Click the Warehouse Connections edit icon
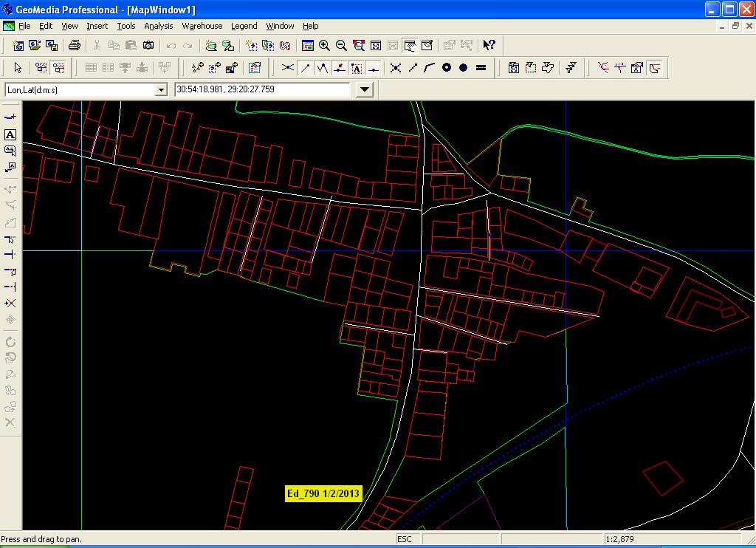The height and width of the screenshot is (548, 756). pyautogui.click(x=228, y=46)
